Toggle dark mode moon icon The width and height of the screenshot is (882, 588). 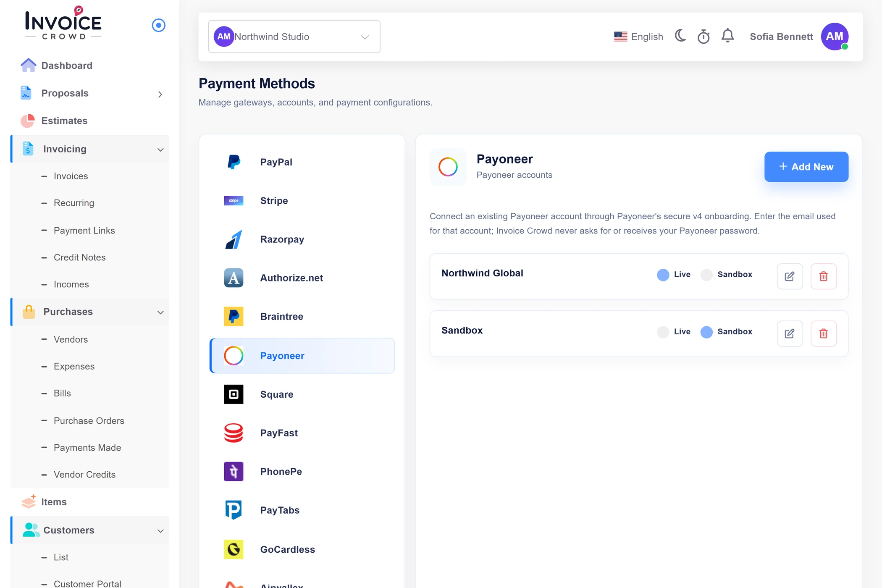pyautogui.click(x=680, y=36)
